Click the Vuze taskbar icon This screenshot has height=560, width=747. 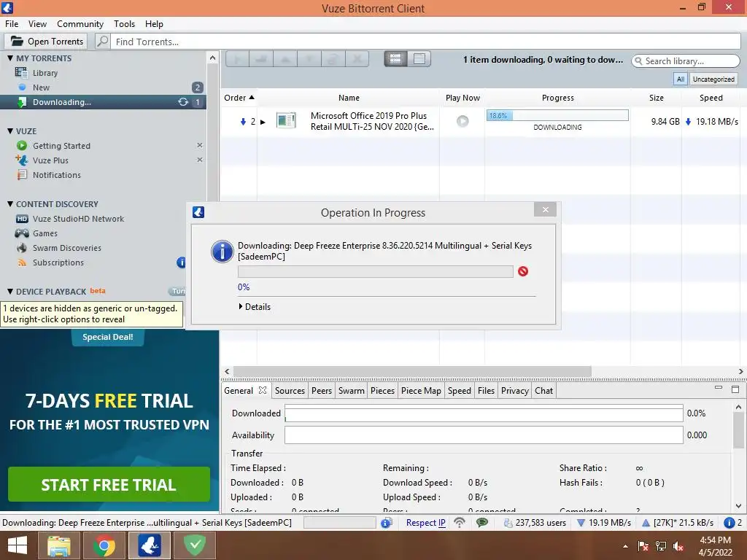[149, 545]
